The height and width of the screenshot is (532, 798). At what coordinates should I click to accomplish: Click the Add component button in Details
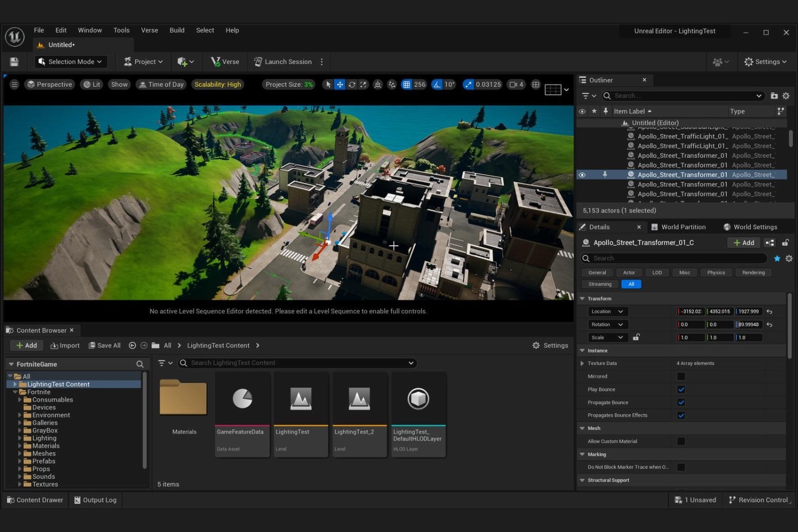(x=744, y=243)
